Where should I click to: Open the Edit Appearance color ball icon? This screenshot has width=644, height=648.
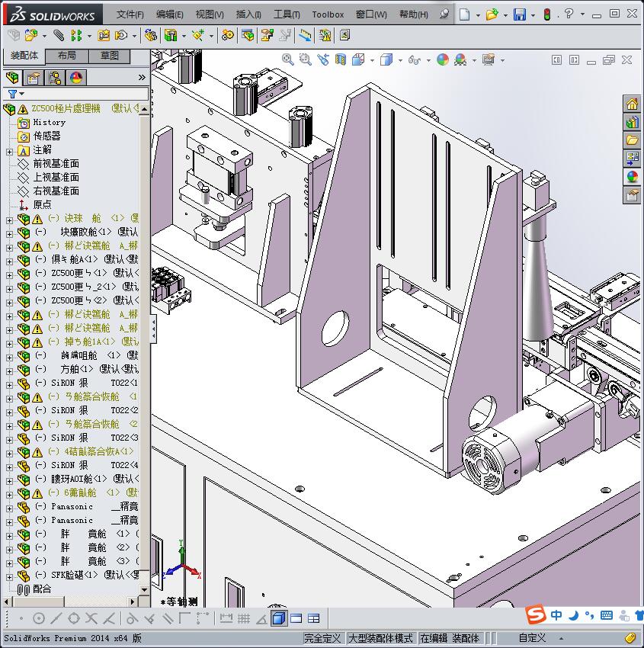tap(443, 59)
